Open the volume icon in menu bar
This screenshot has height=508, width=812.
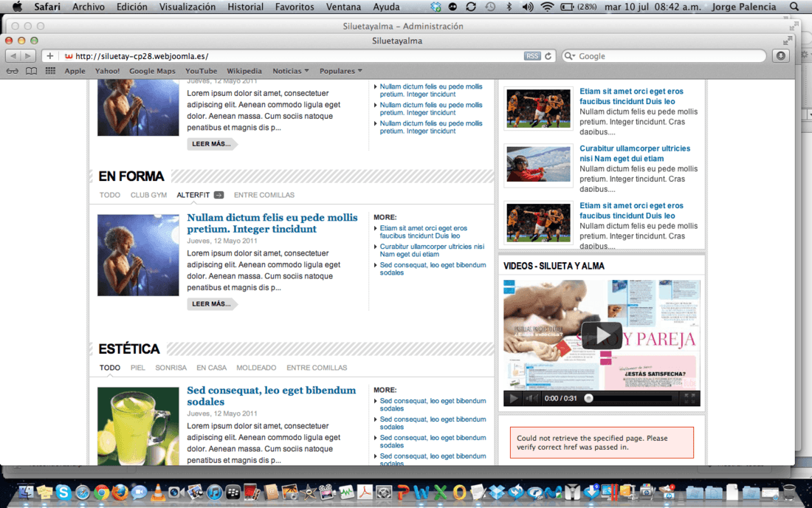[x=528, y=7]
